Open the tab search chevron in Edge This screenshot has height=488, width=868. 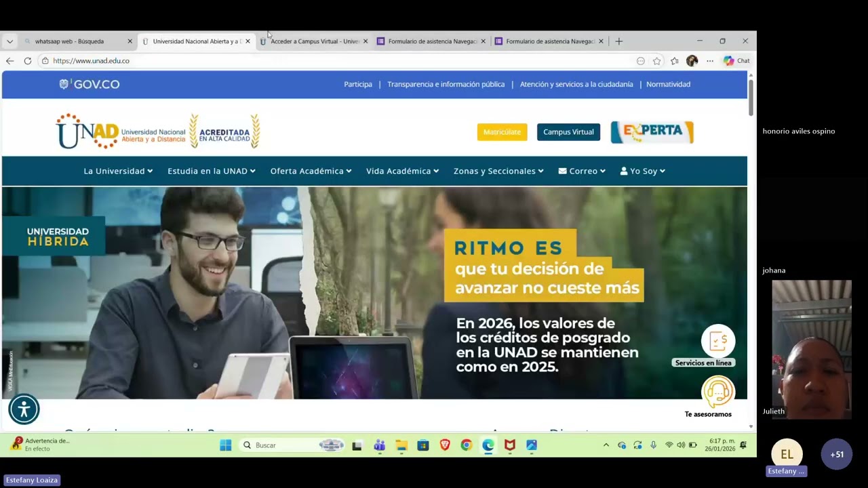pos(9,41)
